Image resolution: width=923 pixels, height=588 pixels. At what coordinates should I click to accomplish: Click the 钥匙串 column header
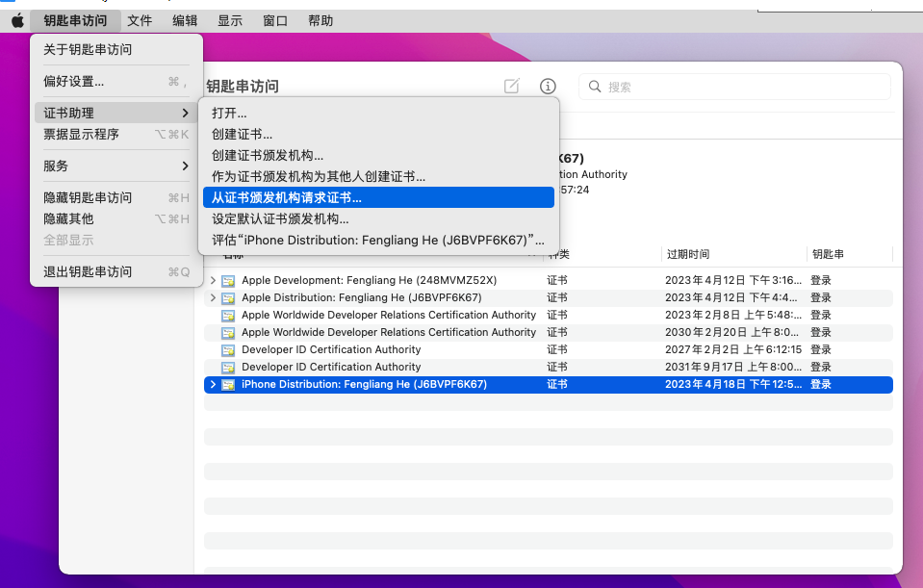(x=828, y=254)
